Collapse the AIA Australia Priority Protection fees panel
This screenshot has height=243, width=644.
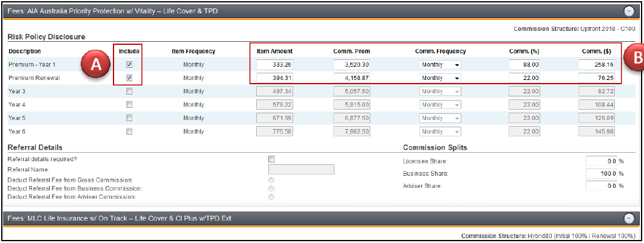[x=629, y=11]
